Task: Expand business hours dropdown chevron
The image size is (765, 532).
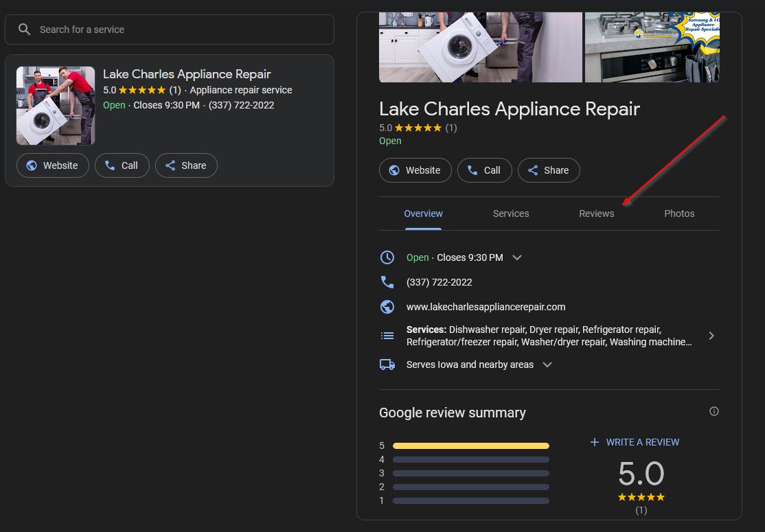Action: click(517, 257)
